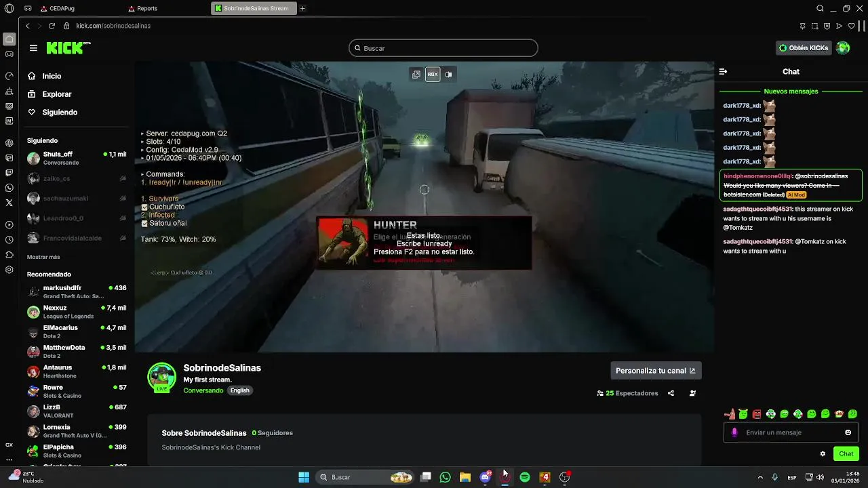Click the heart bookmark icon in address bar

[851, 26]
